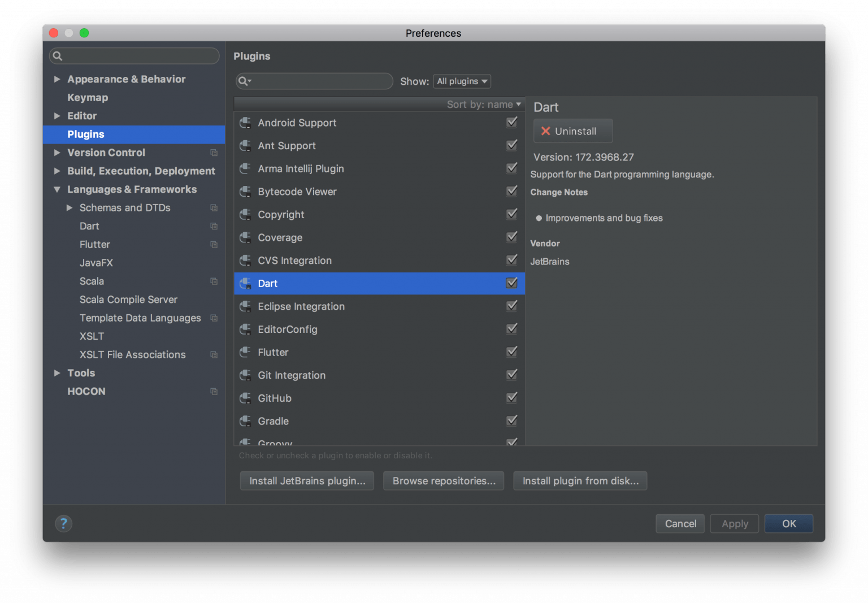The image size is (868, 603).
Task: Click the project-level icon beside Version Control
Action: pyautogui.click(x=214, y=153)
